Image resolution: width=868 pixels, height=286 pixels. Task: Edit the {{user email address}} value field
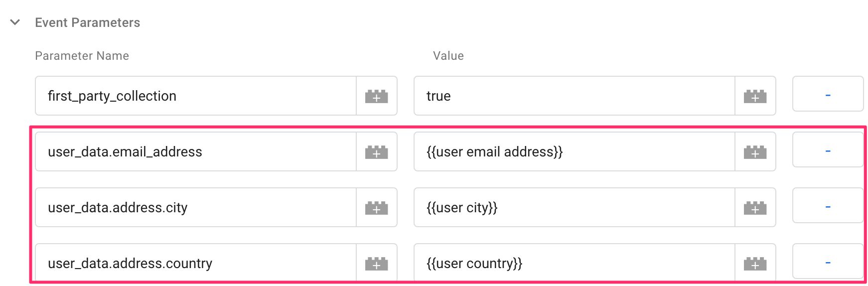tap(575, 151)
